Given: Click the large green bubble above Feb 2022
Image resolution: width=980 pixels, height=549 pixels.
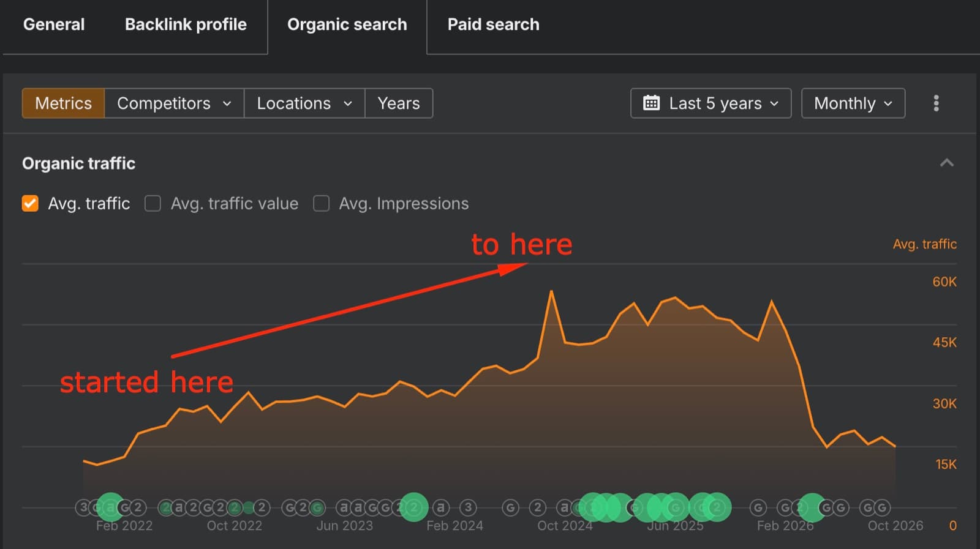Looking at the screenshot, I should 111,507.
